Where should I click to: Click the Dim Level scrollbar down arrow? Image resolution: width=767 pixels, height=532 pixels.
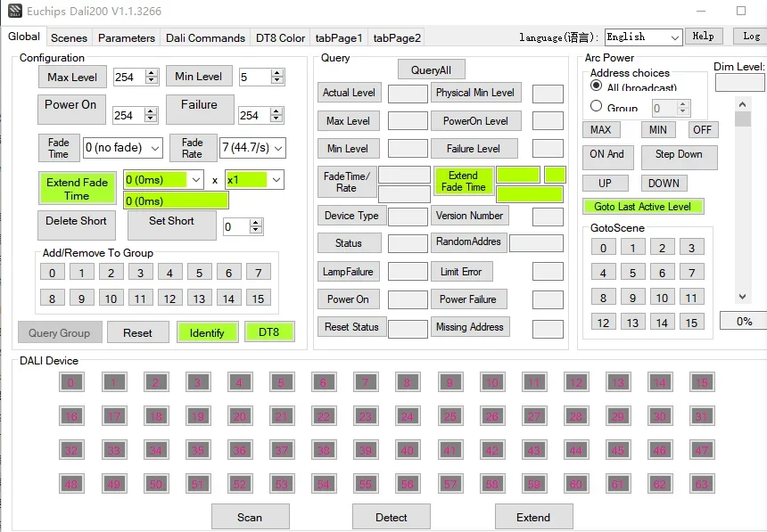click(743, 297)
